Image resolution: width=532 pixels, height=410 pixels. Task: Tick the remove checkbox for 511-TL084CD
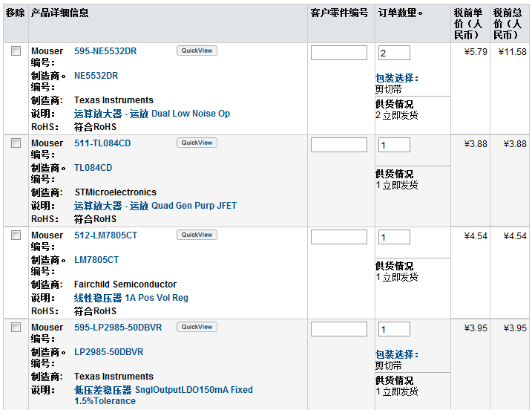[x=16, y=143]
